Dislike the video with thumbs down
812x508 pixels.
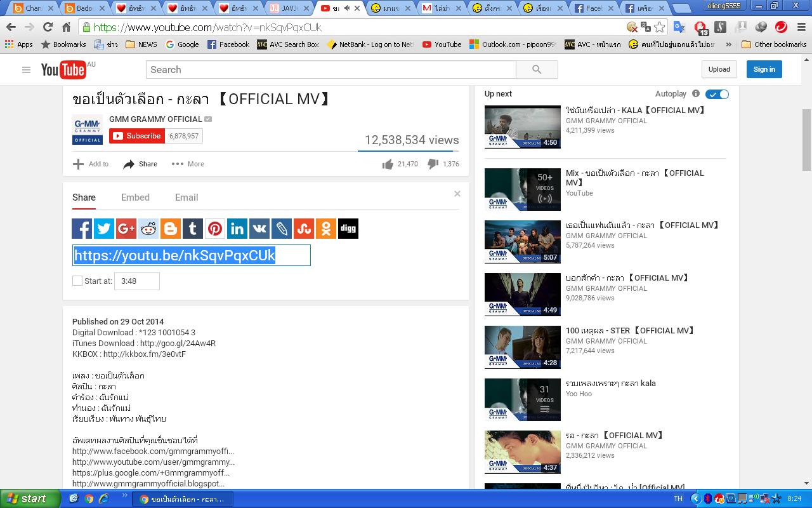(433, 164)
